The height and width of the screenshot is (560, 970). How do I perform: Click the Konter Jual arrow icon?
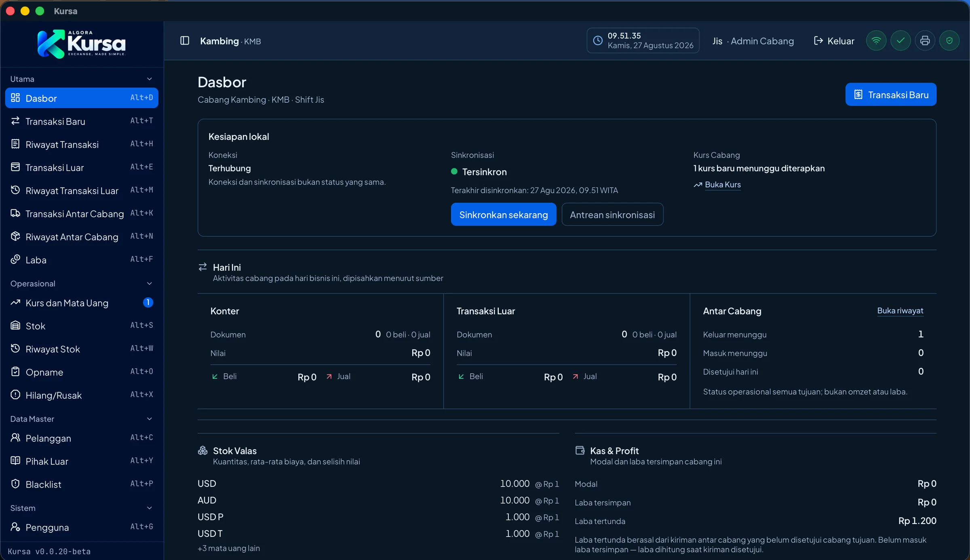(x=329, y=377)
